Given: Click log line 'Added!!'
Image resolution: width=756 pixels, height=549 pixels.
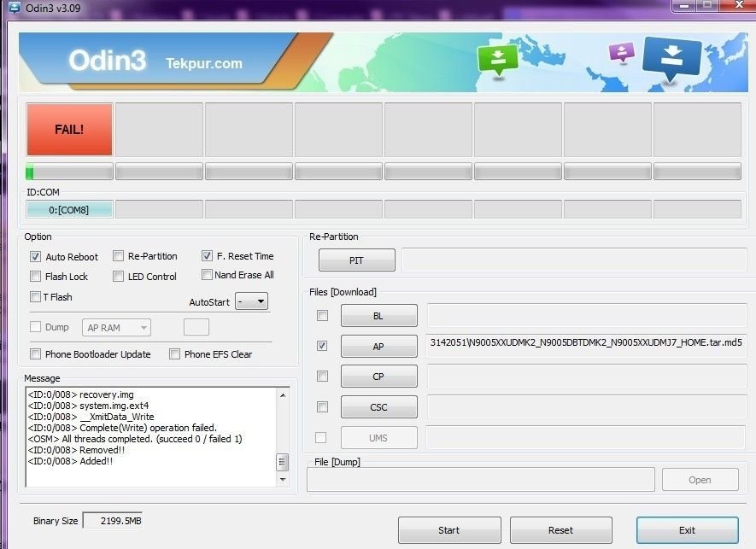Looking at the screenshot, I should [96, 461].
